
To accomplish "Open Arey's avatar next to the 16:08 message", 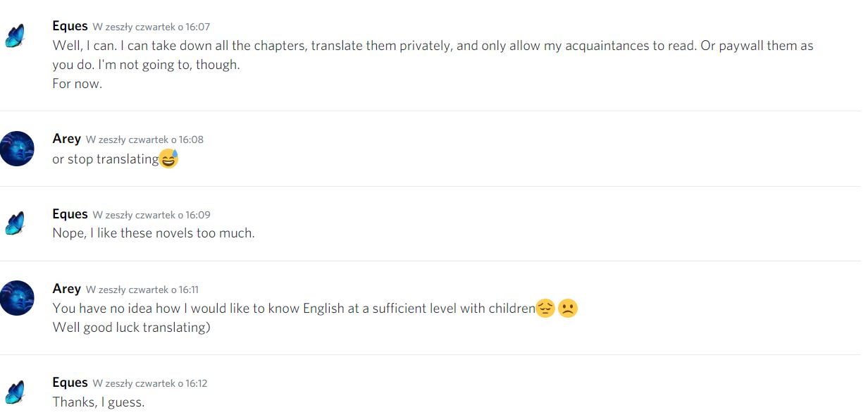I will point(17,149).
